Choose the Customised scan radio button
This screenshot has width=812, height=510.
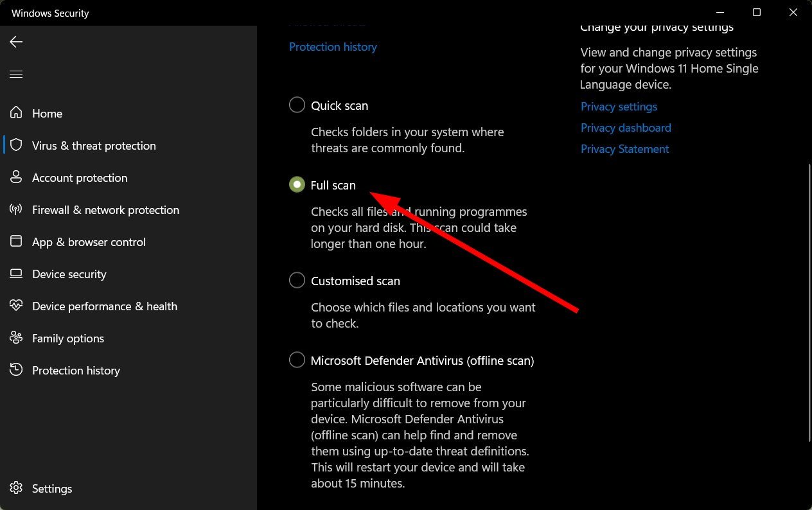(297, 280)
